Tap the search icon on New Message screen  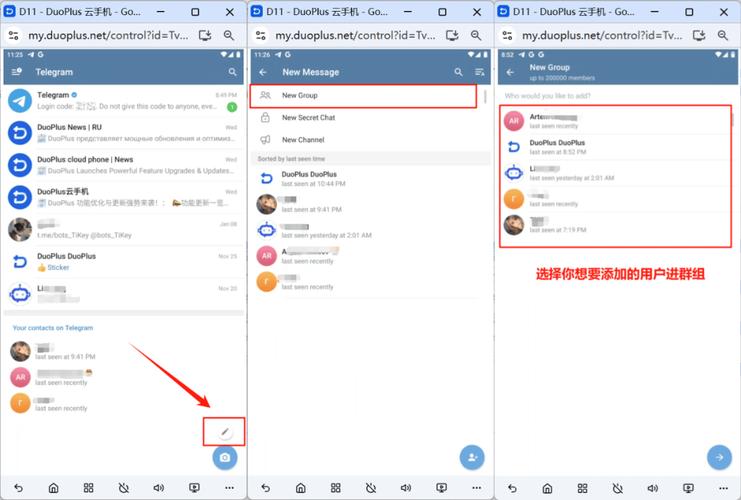tap(458, 72)
